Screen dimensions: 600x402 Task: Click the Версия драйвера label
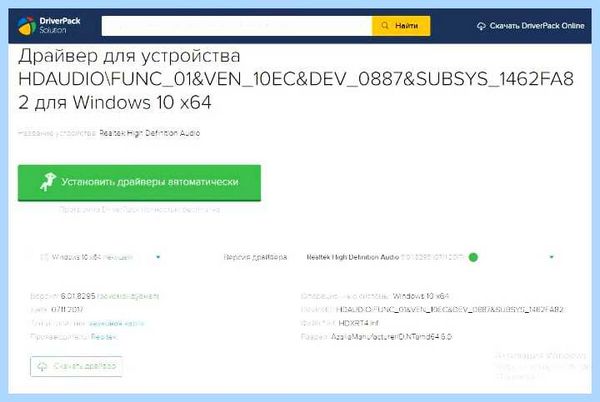pyautogui.click(x=255, y=257)
